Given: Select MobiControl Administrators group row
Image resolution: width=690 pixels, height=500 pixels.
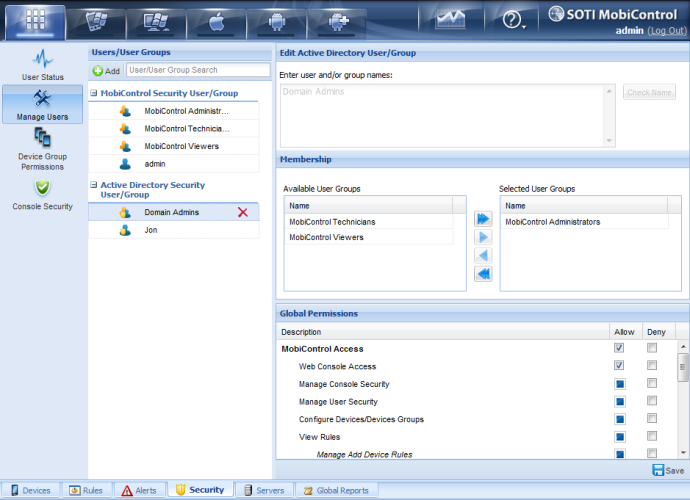Looking at the screenshot, I should point(174,111).
